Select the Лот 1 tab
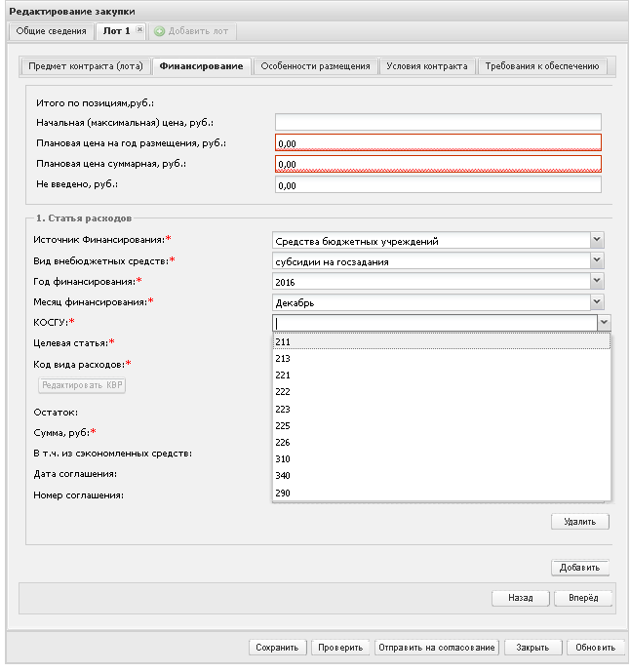The width and height of the screenshot is (630, 672). click(x=116, y=31)
